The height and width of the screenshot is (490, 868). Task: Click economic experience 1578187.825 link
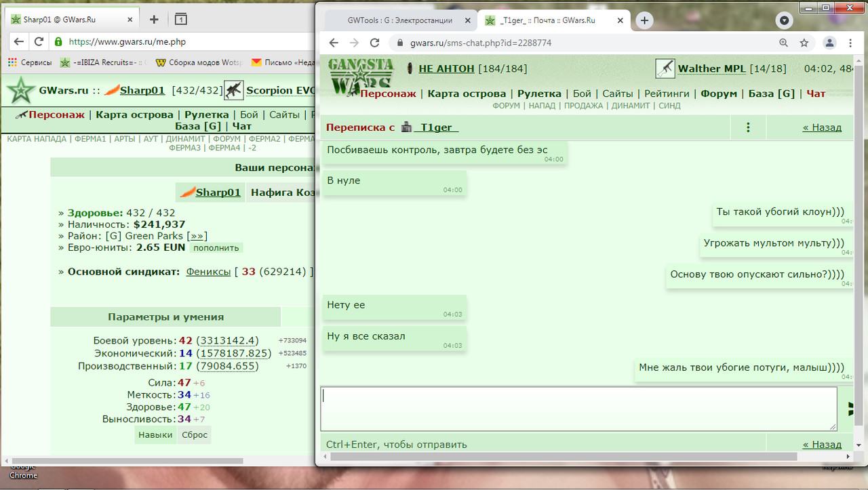(234, 353)
